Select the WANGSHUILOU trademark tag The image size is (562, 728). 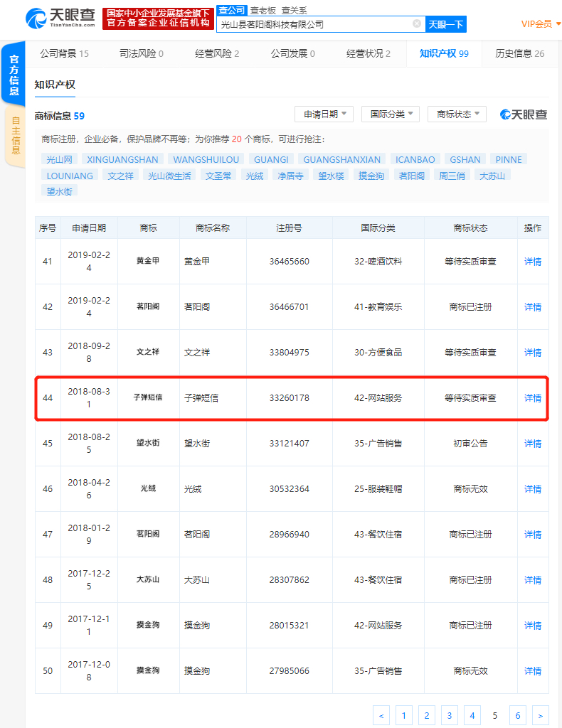207,159
